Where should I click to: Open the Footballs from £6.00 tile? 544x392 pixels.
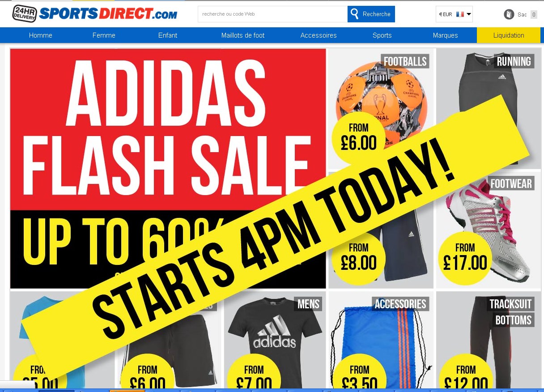(x=381, y=108)
